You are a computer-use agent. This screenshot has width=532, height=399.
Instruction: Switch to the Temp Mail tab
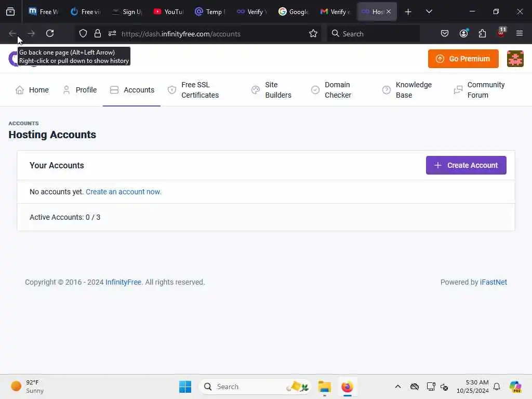[x=210, y=11]
